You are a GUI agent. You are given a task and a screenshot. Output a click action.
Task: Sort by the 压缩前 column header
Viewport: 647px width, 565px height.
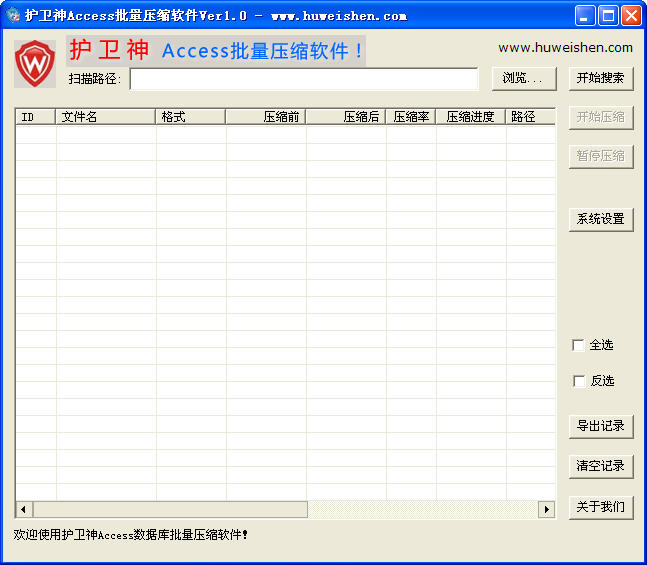pos(266,117)
